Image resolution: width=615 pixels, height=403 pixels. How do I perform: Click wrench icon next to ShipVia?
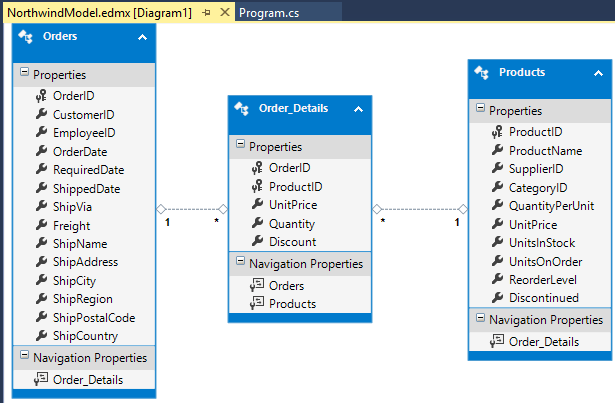click(41, 206)
